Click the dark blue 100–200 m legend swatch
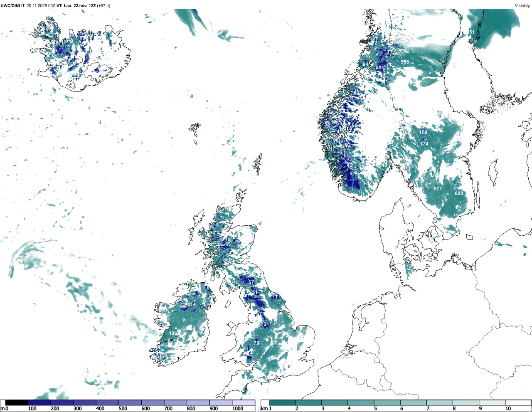The image size is (532, 412). (x=39, y=402)
